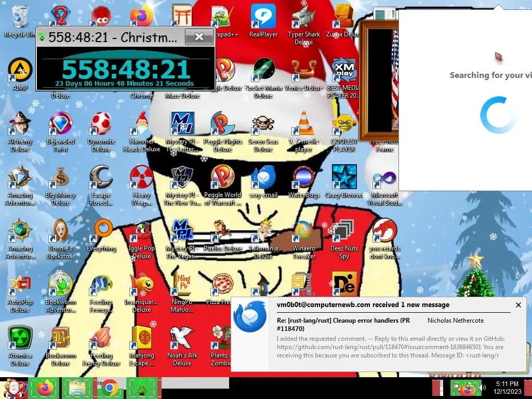Close the Christmas countdown window
532x399 pixels.
pyautogui.click(x=199, y=37)
